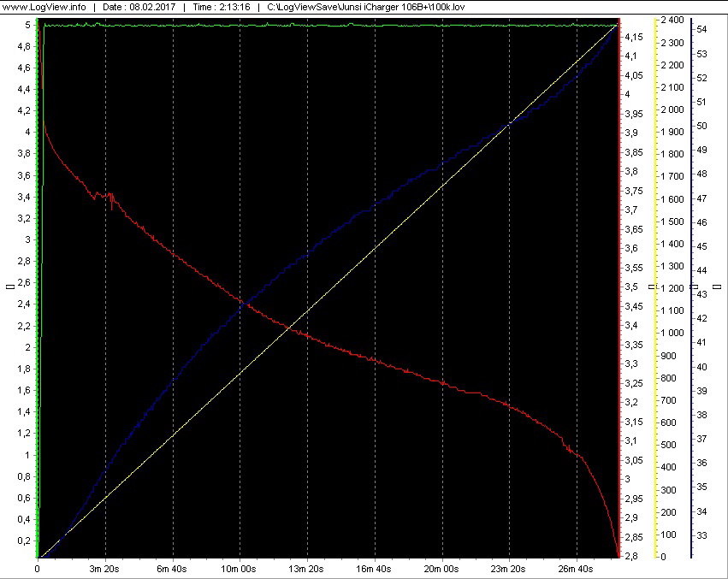Click the 10m 00s time axis marker
The height and width of the screenshot is (579, 728).
coord(240,568)
